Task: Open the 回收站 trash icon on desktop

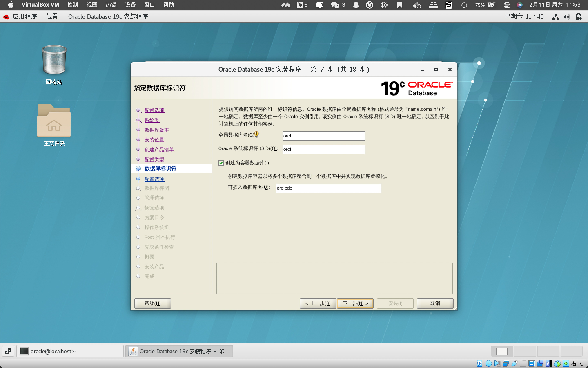Action: click(54, 60)
